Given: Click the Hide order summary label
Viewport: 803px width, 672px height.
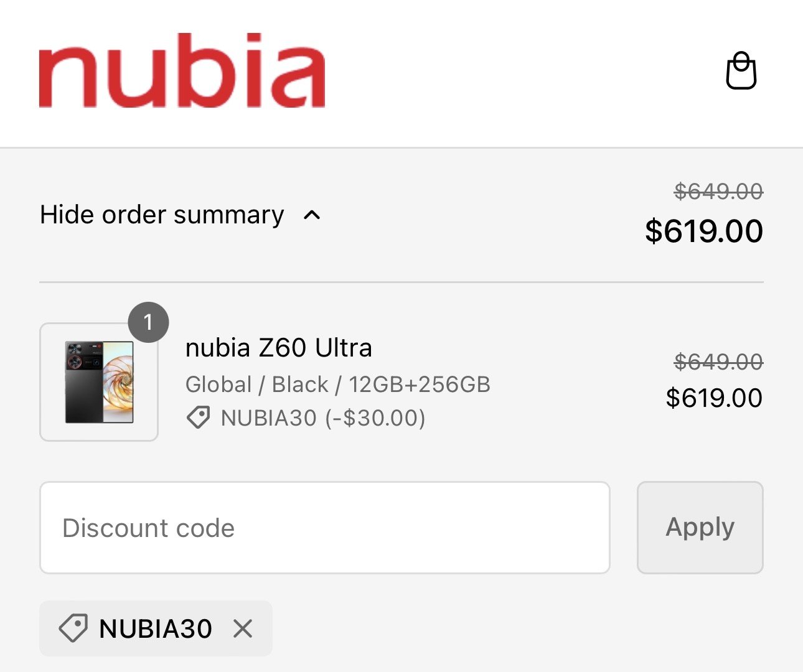Looking at the screenshot, I should click(162, 215).
